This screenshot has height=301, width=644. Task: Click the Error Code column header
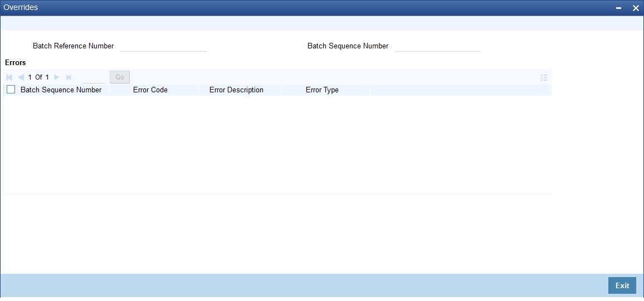[x=150, y=90]
